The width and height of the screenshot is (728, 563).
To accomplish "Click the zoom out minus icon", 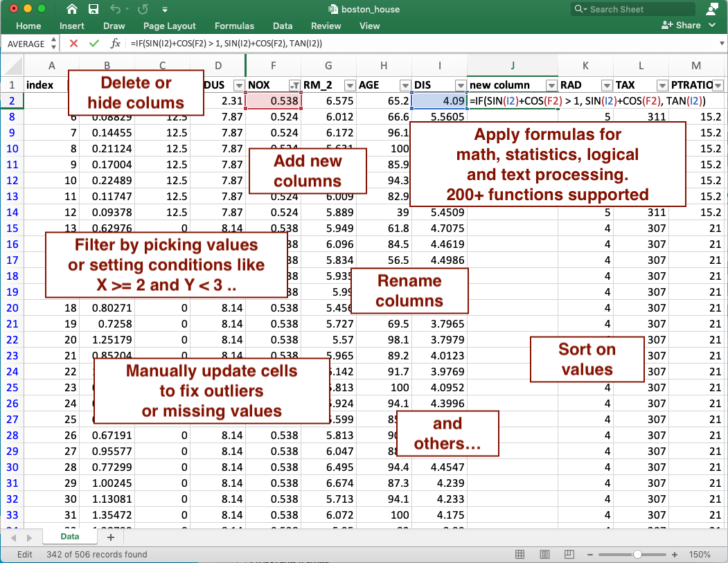I will tap(589, 554).
